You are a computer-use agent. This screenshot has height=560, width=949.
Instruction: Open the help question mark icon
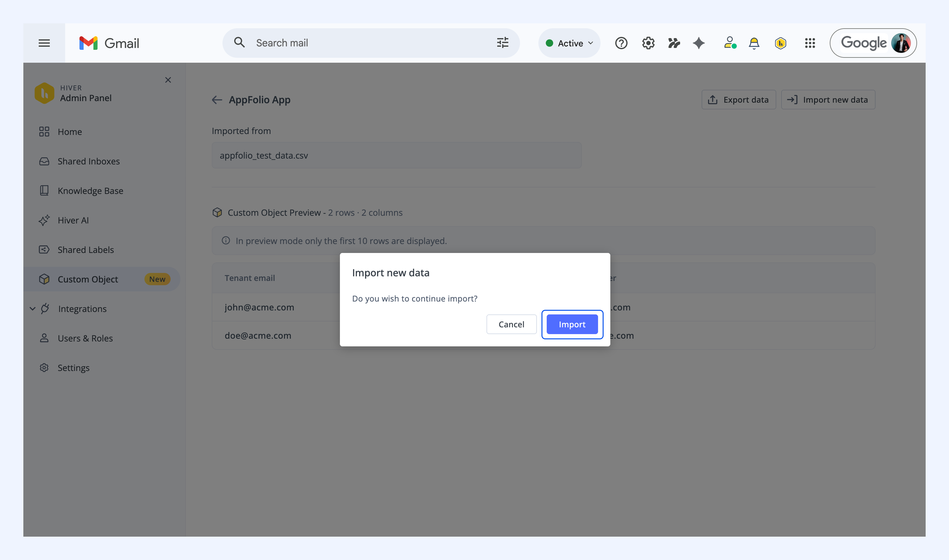[x=621, y=43]
